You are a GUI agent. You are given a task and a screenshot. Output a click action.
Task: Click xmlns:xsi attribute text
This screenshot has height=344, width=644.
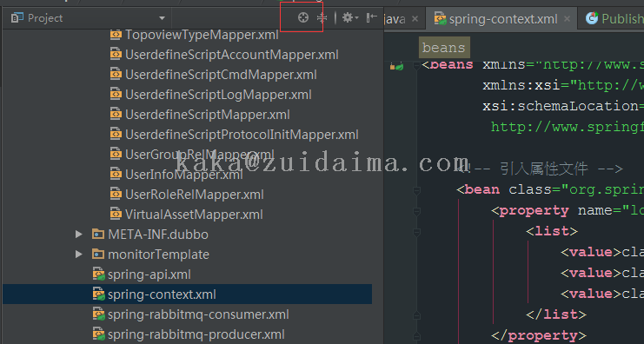[x=521, y=85]
